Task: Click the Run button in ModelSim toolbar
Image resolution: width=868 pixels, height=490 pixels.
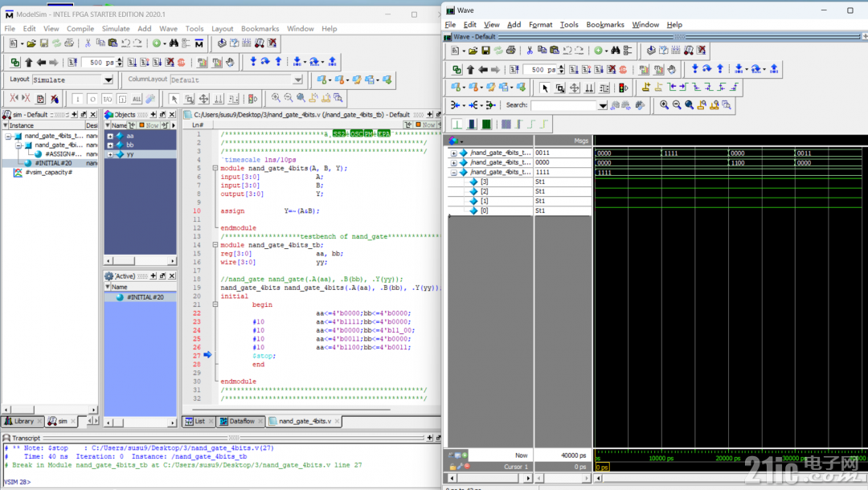Action: (133, 63)
